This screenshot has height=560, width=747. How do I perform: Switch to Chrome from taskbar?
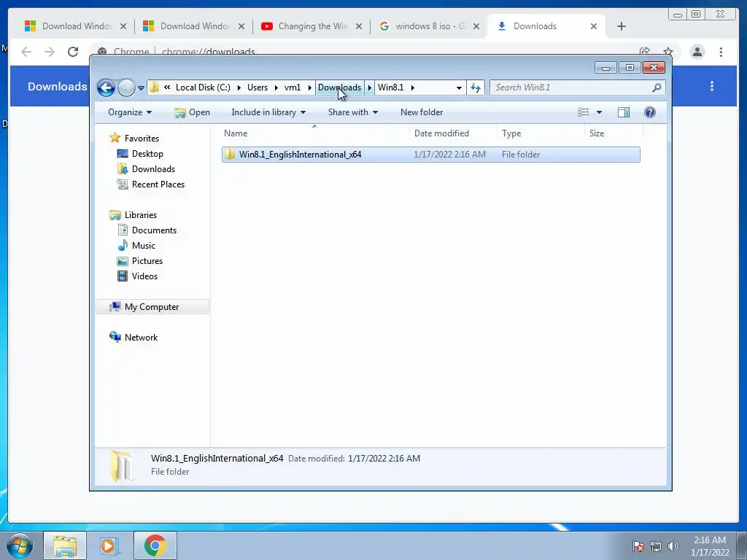(x=155, y=545)
